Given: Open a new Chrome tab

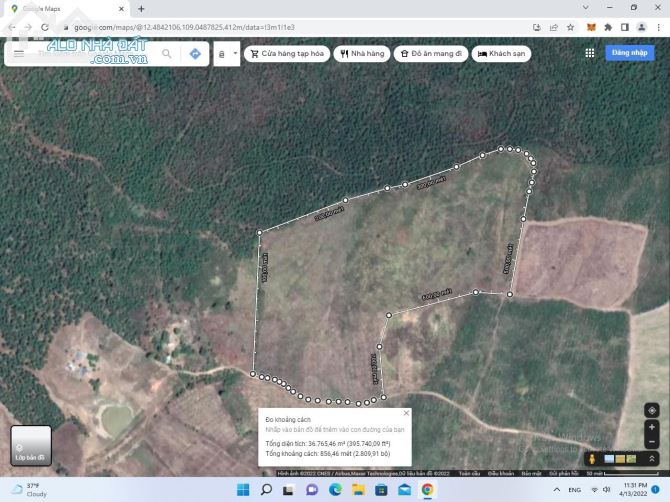Looking at the screenshot, I should click(x=141, y=8).
